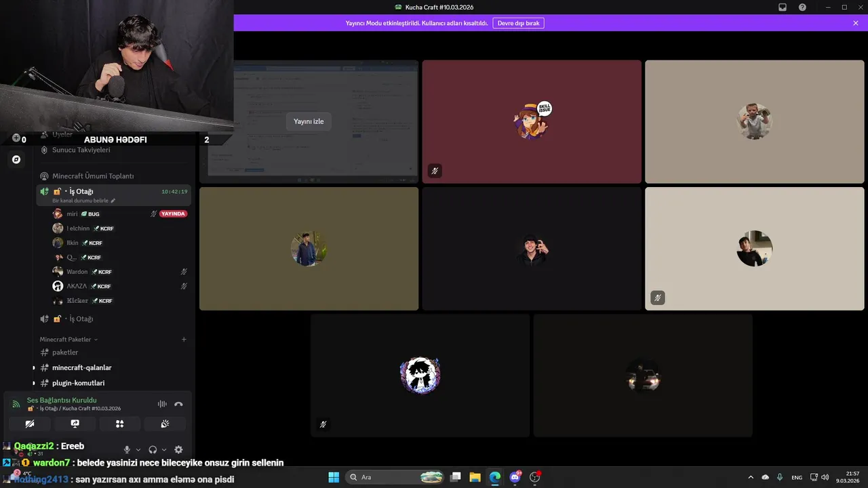The height and width of the screenshot is (488, 868).
Task: Open the Discover compass icon in server rail
Action: 16,160
